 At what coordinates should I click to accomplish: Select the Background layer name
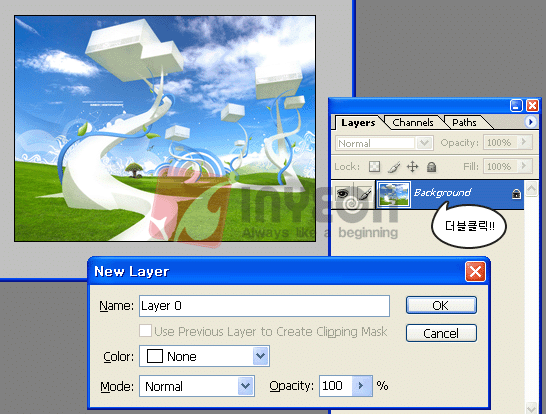[x=442, y=193]
